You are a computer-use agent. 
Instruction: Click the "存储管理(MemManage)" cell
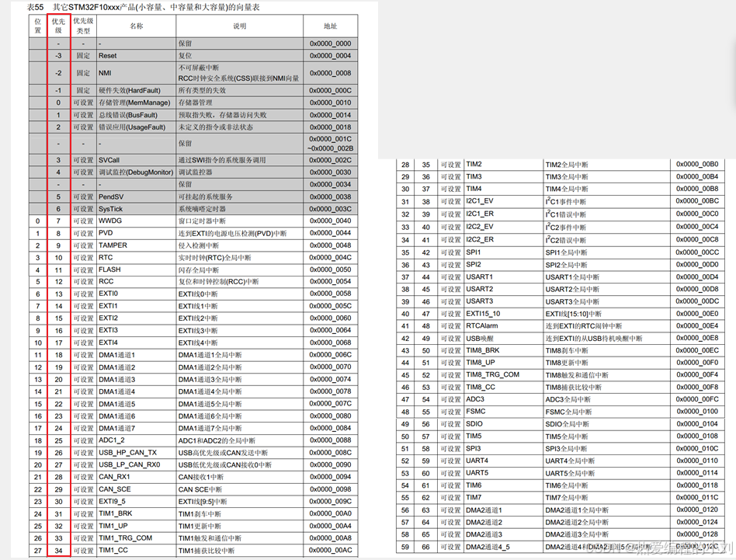pos(134,103)
